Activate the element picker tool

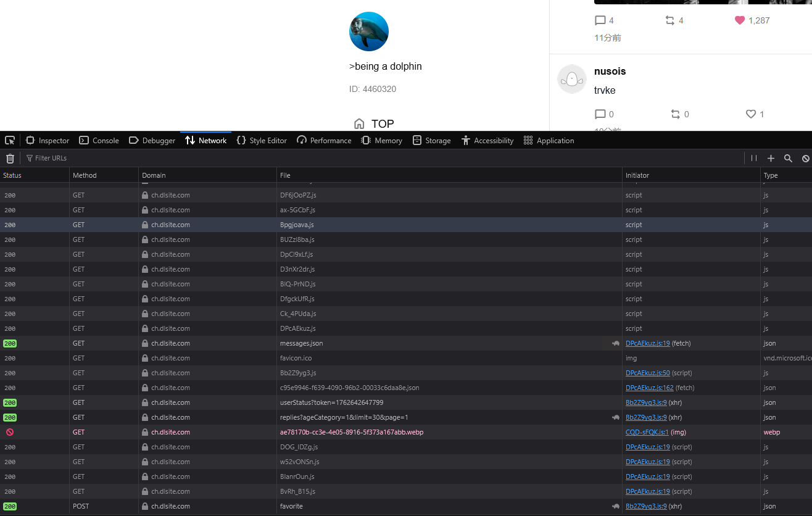tap(10, 141)
